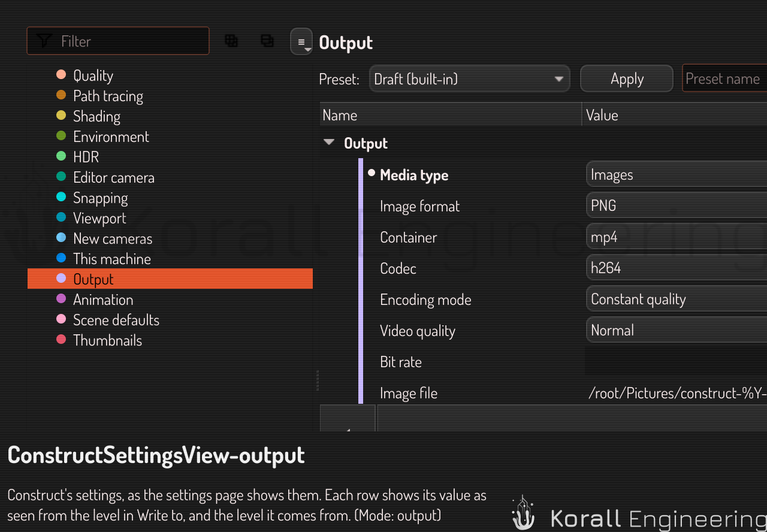Click the blue dot beside This machine
Viewport: 767px width, 532px height.
tap(61, 258)
